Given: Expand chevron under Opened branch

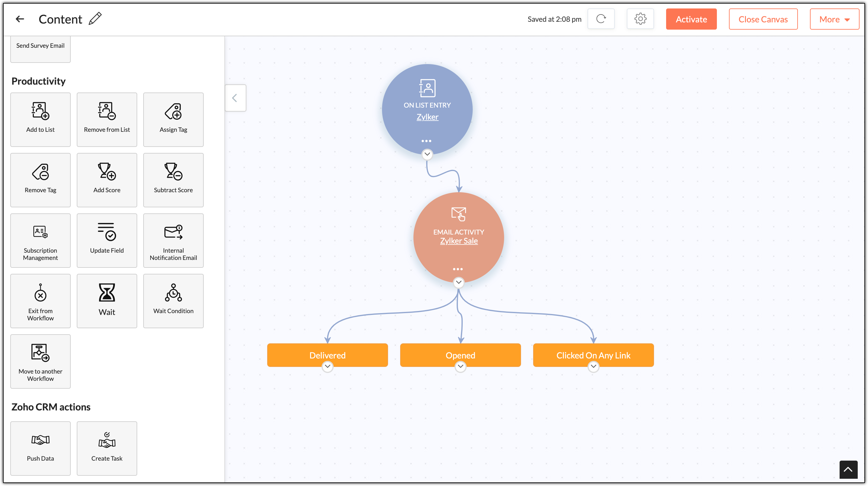Looking at the screenshot, I should pos(460,366).
